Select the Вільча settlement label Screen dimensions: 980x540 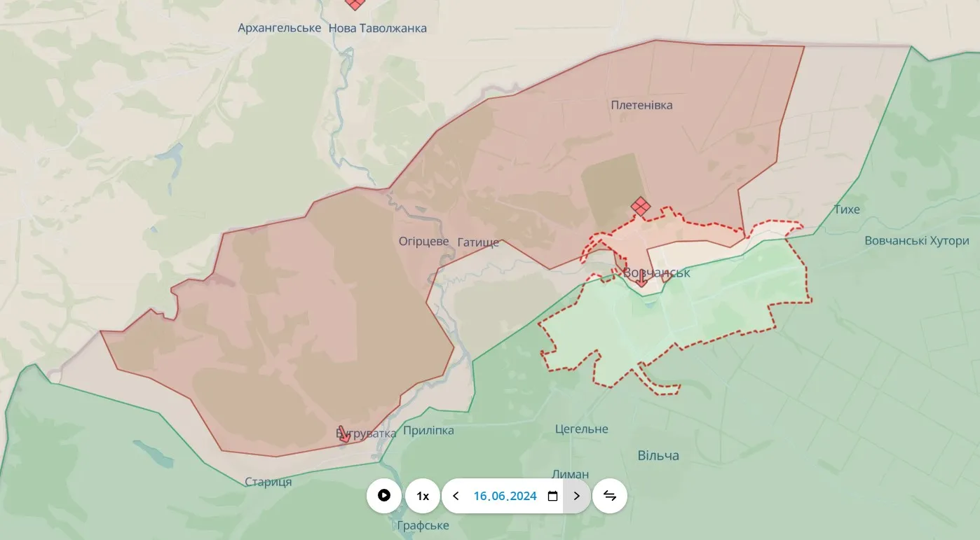point(660,455)
